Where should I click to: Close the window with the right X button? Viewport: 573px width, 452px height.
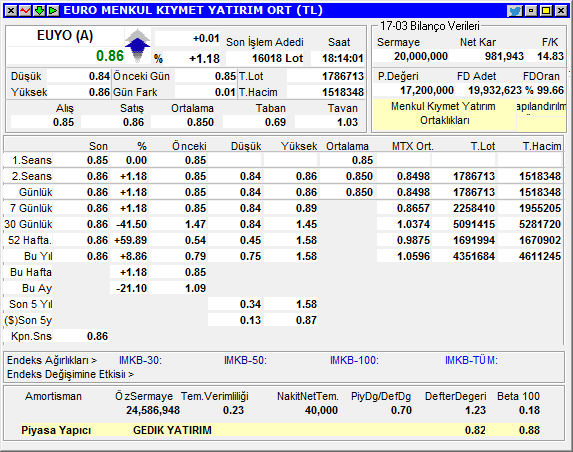click(x=561, y=11)
